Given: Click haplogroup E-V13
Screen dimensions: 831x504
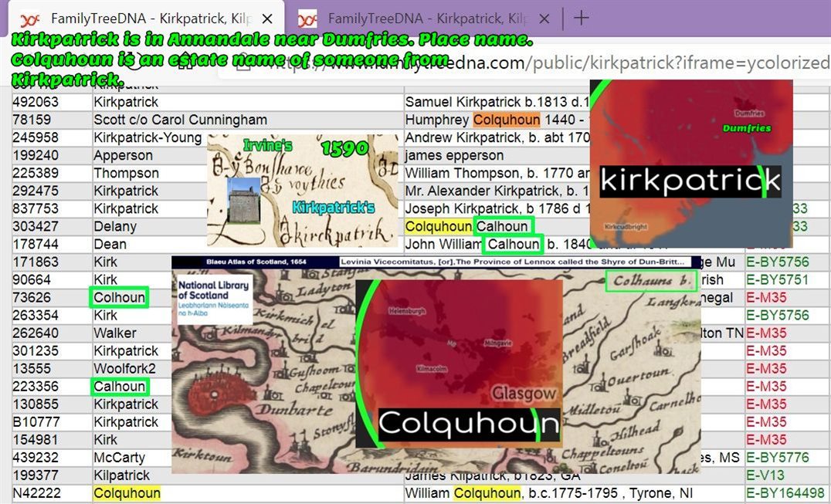Looking at the screenshot, I should pyautogui.click(x=765, y=475).
